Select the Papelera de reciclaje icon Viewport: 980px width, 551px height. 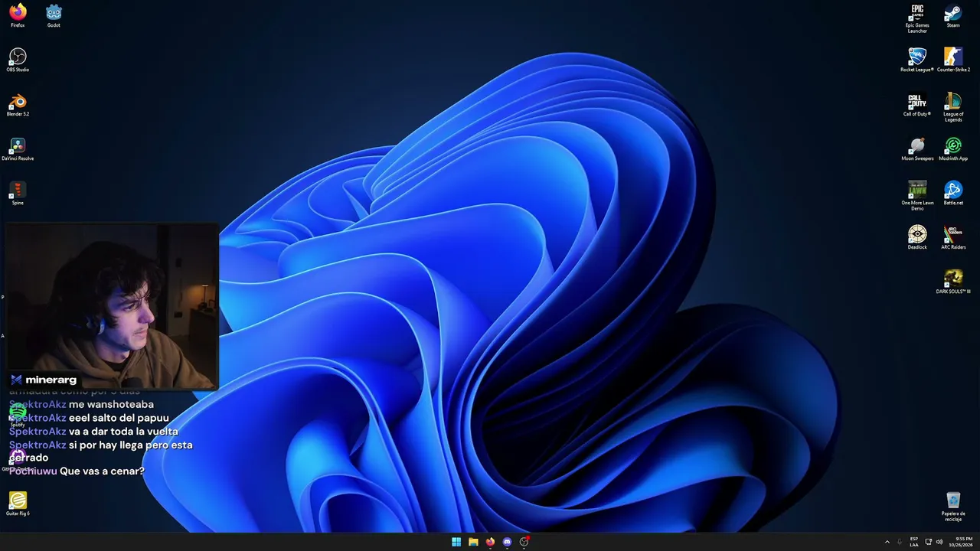[x=953, y=506]
